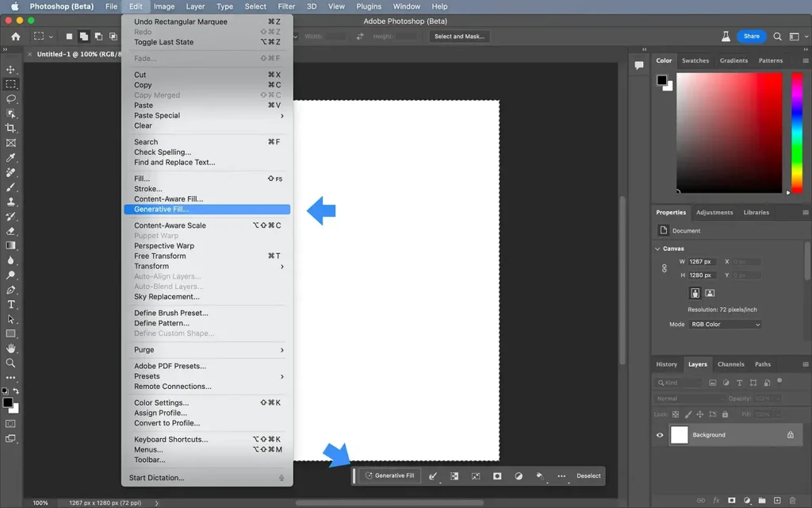This screenshot has height=508, width=812.
Task: Select the Horizontal Type tool
Action: coord(11,305)
